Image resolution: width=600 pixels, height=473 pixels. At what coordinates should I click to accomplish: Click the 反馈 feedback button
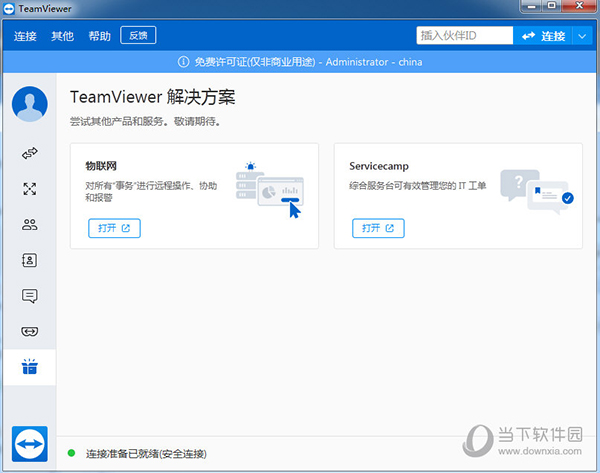pyautogui.click(x=138, y=35)
